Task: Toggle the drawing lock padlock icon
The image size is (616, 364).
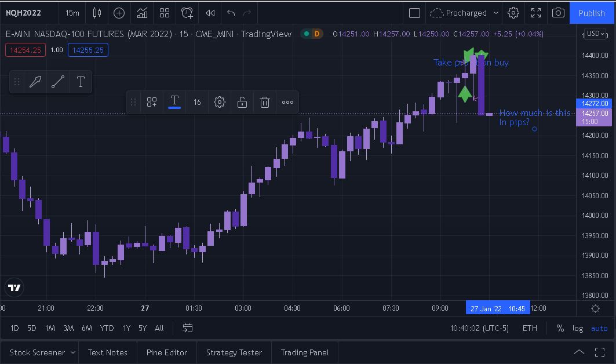Action: [242, 102]
